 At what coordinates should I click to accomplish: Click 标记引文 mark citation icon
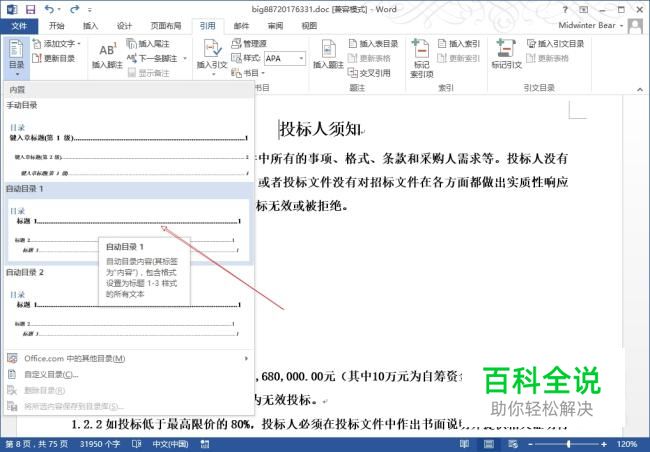506,49
